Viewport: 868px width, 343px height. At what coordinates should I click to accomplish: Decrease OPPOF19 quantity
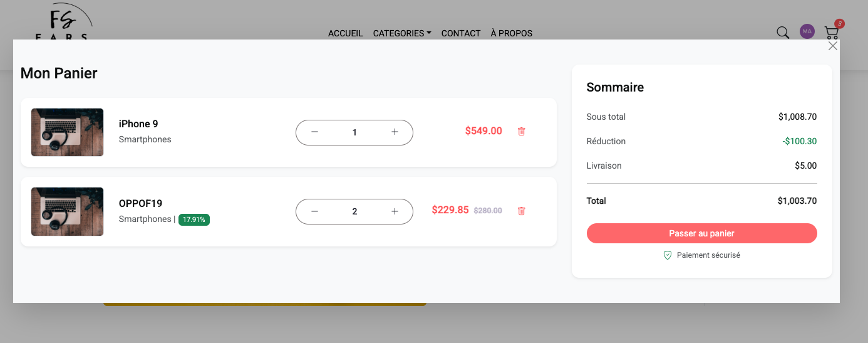(315, 211)
